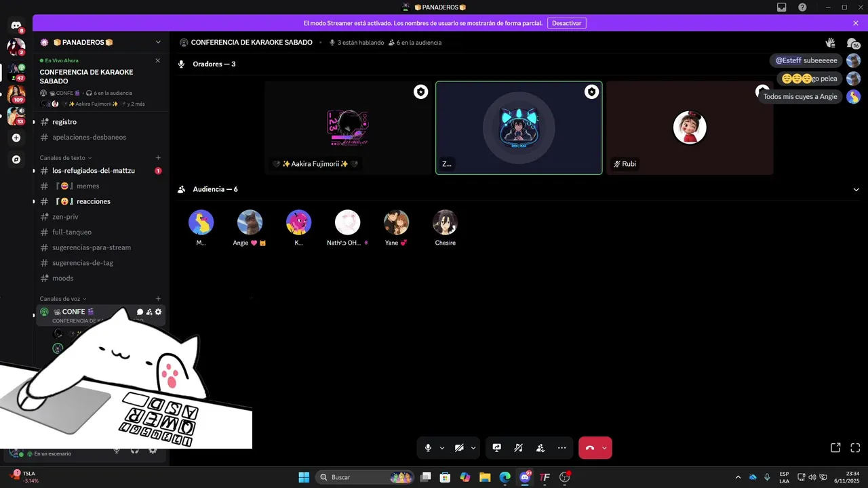The image size is (868, 488).
Task: Pop out the stage window
Action: point(835,448)
